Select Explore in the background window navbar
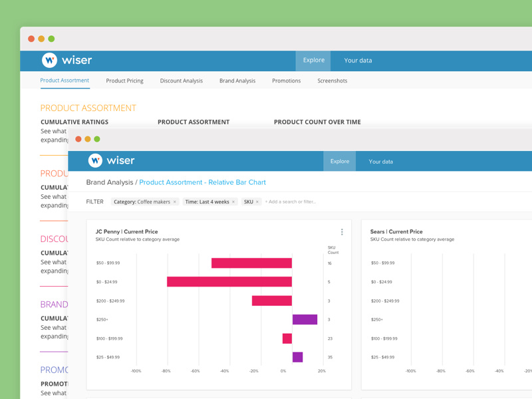Viewport: 532px width, 399px height. [313, 60]
